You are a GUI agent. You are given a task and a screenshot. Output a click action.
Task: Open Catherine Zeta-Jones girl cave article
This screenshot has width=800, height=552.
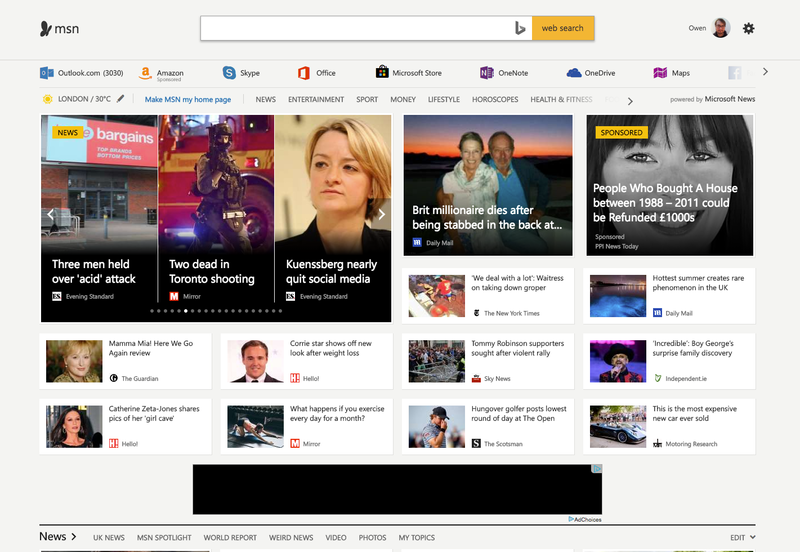[x=125, y=426]
